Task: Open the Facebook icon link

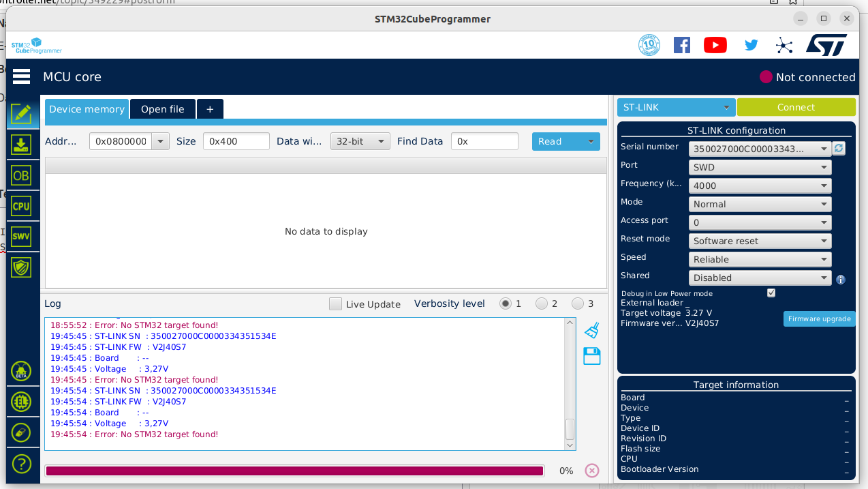Action: pos(682,45)
